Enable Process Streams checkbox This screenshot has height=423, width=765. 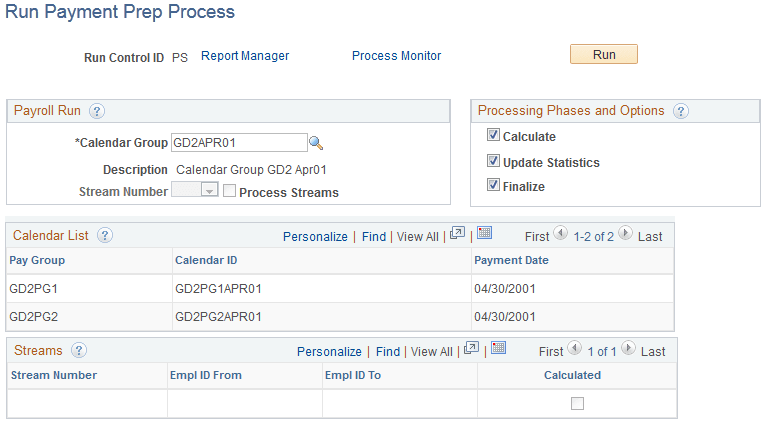230,192
